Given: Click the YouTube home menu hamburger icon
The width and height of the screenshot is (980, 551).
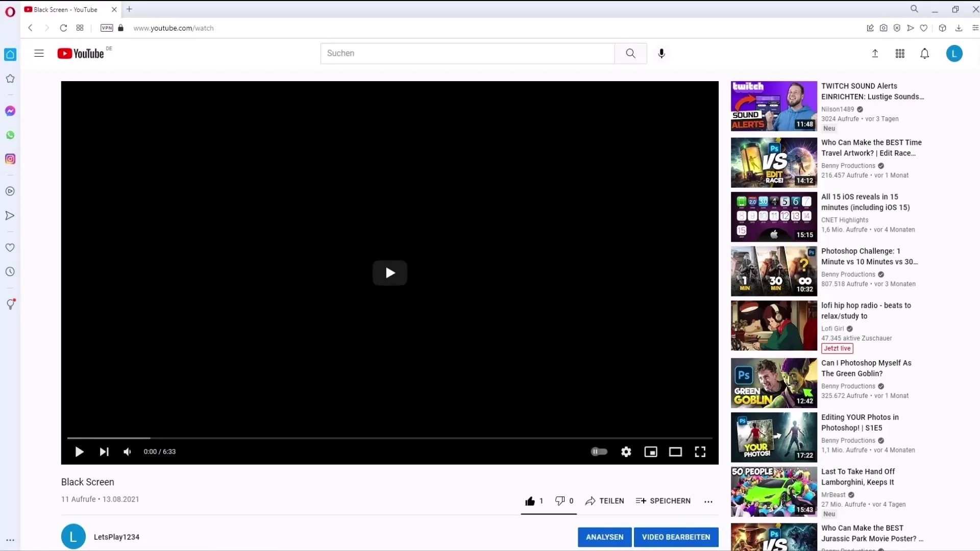Looking at the screenshot, I should (x=39, y=53).
